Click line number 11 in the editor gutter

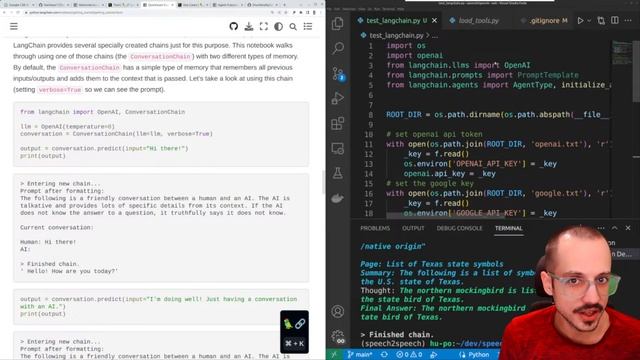(x=369, y=144)
